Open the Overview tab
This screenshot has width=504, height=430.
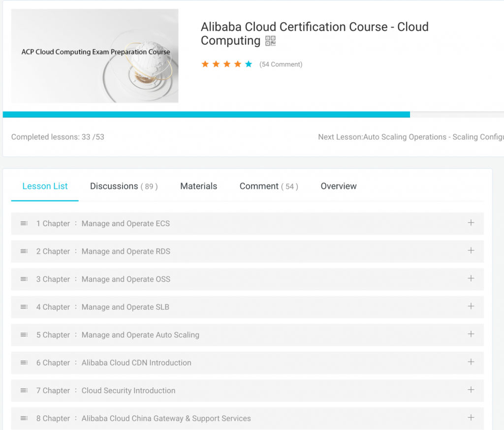coord(339,186)
